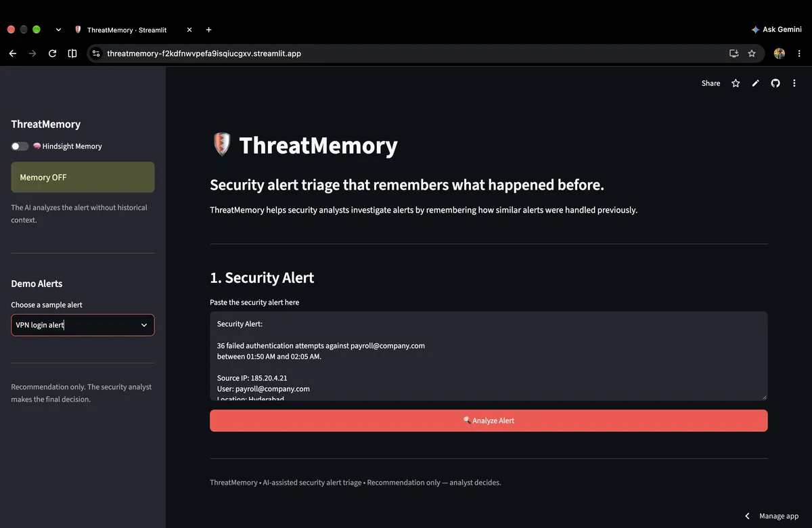Close the ThreatMemory Streamlit tab
Screen dimensions: 812x528
click(x=189, y=30)
